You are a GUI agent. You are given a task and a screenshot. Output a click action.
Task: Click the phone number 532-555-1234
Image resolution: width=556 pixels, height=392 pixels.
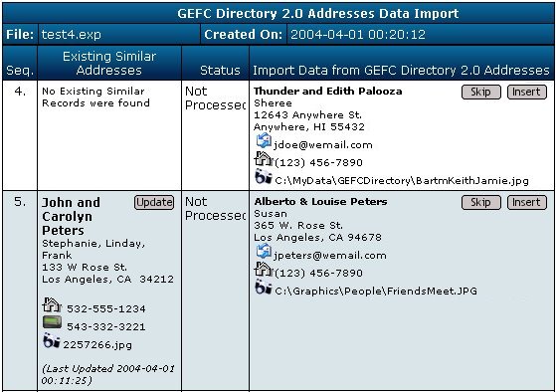pos(106,309)
